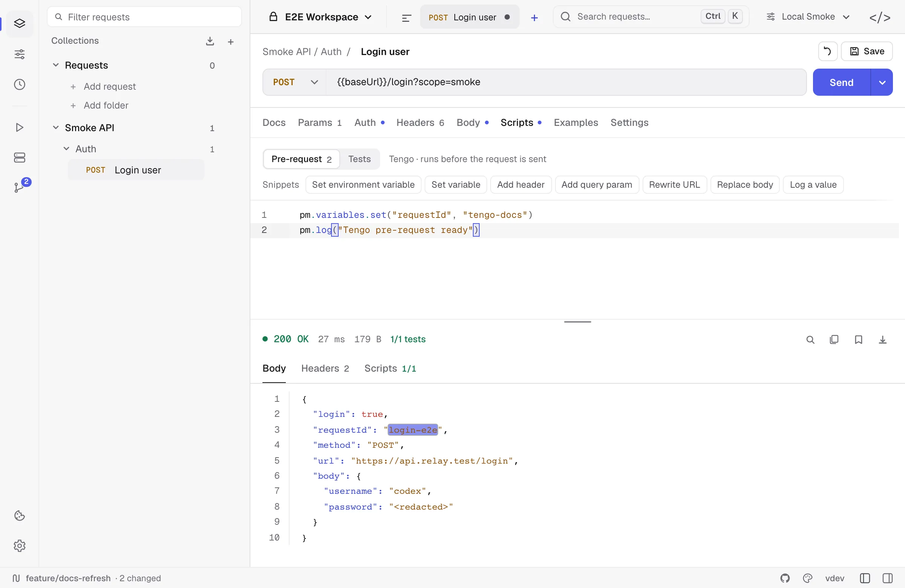905x588 pixels.
Task: Open environments sliders icon in sidebar
Action: coord(19,54)
